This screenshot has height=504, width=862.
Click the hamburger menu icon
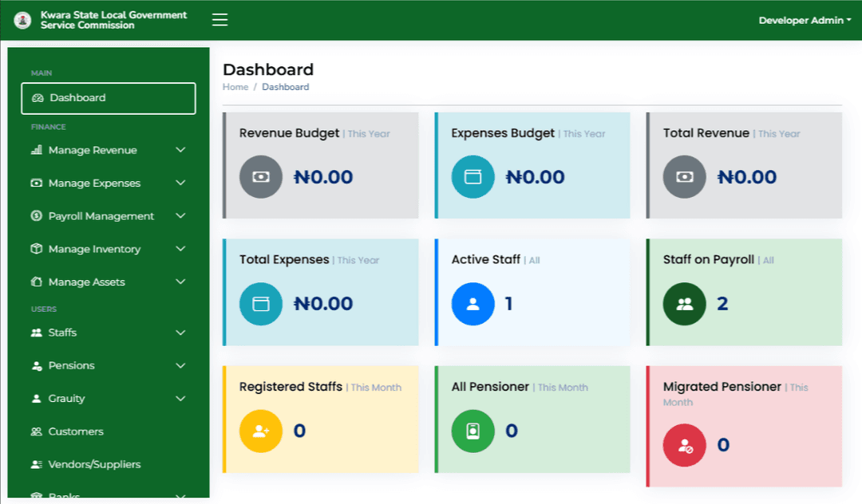click(x=219, y=19)
